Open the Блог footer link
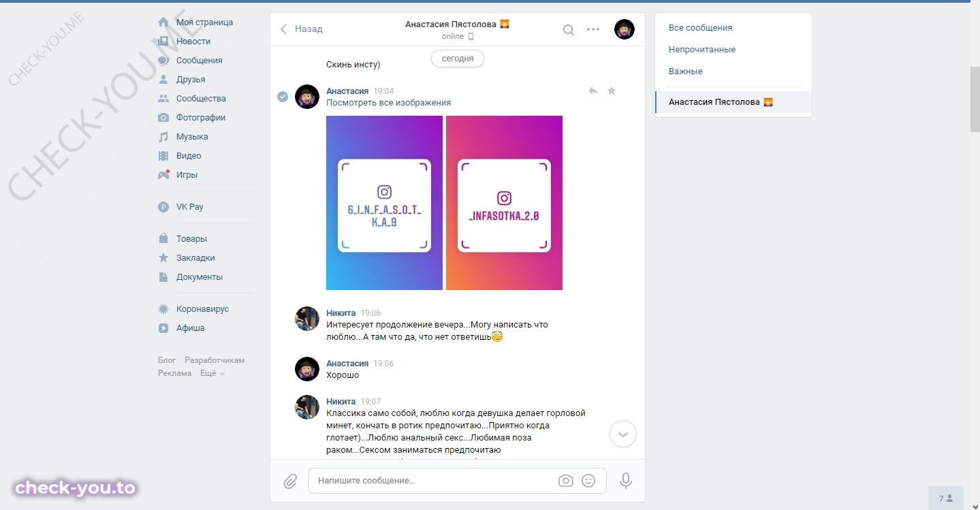 [167, 360]
